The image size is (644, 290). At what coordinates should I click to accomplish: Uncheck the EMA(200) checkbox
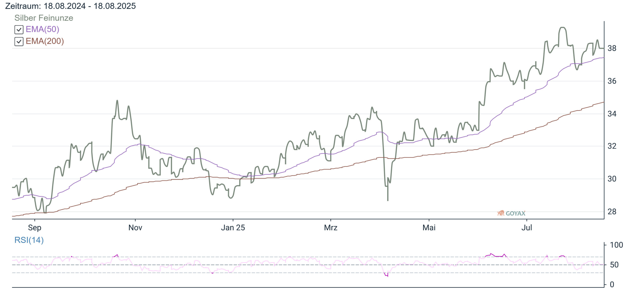(x=19, y=42)
